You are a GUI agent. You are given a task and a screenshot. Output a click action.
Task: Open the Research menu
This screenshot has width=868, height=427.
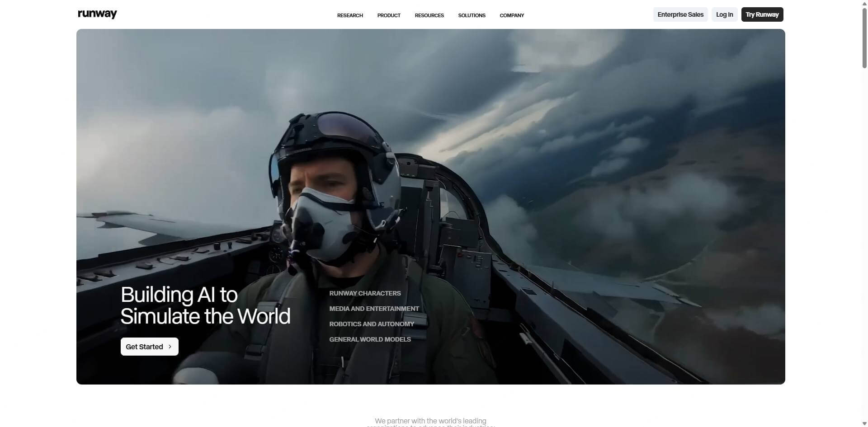point(350,15)
